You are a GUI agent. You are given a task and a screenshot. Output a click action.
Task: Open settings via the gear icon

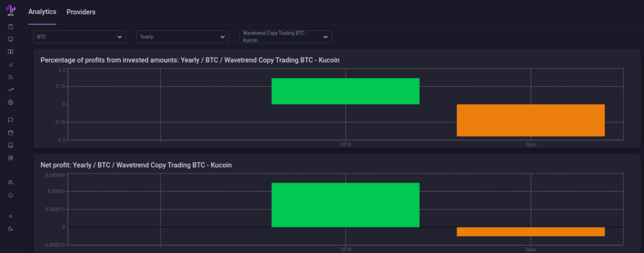[10, 102]
